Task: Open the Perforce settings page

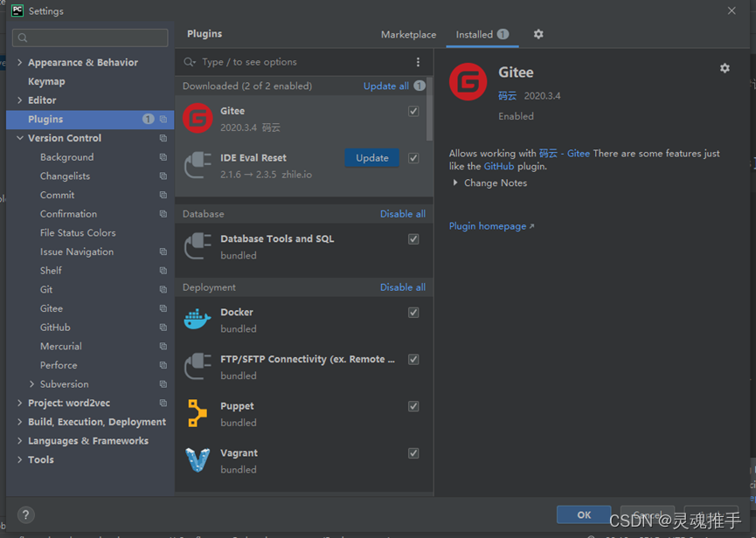Action: pyautogui.click(x=59, y=365)
